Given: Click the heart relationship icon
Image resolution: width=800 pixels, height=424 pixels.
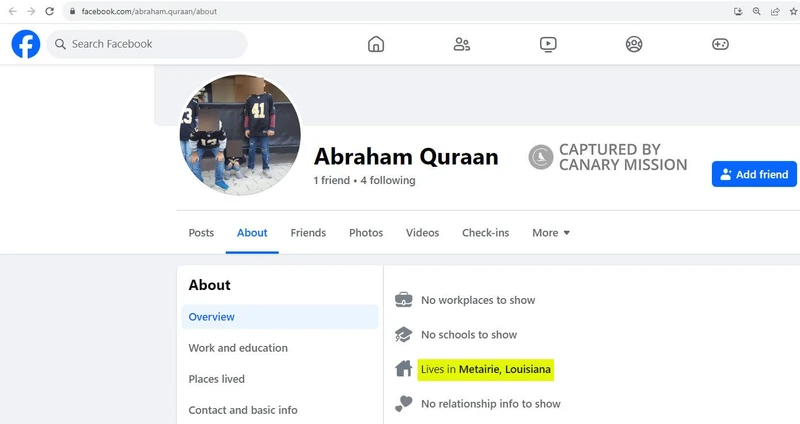Looking at the screenshot, I should [x=404, y=404].
